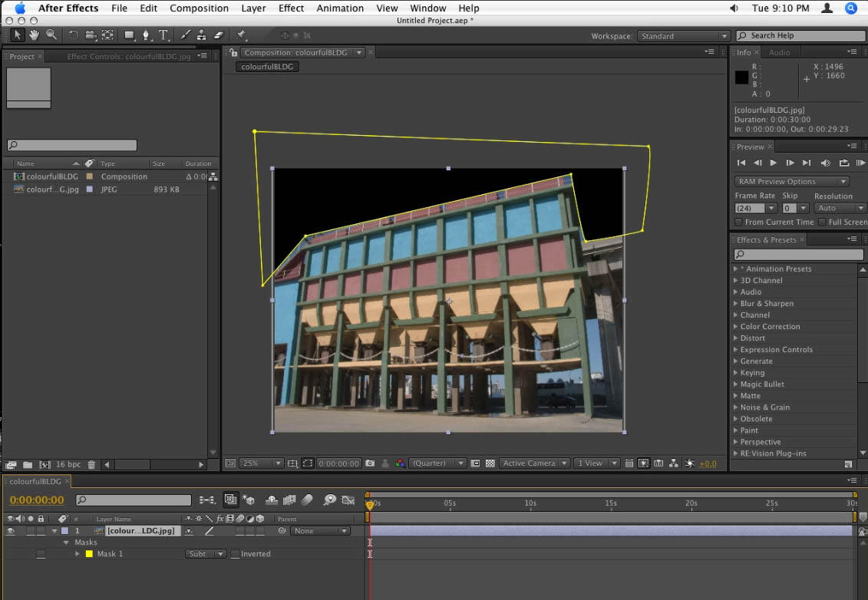Click the 16 bpc color depth button
Viewport: 868px width, 600px height.
coord(68,465)
